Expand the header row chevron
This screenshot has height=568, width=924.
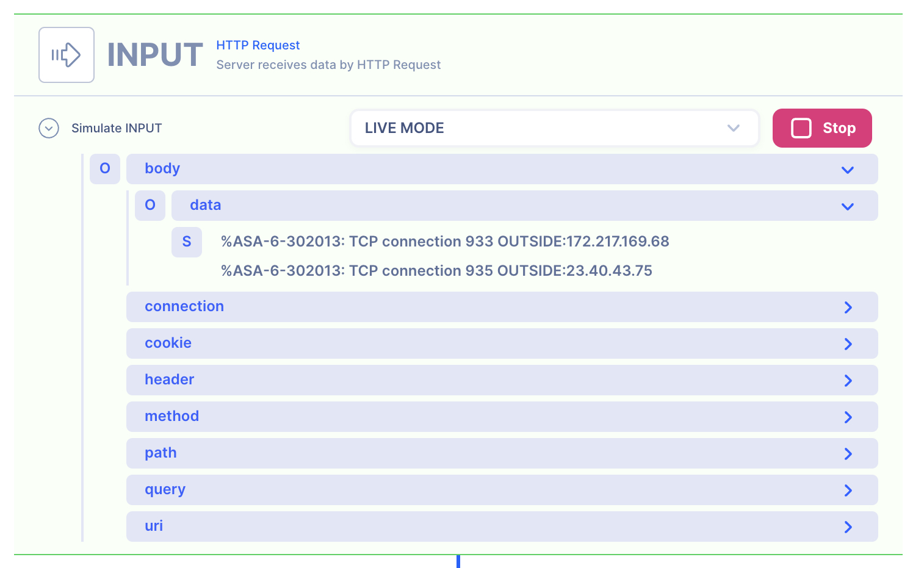[848, 380]
